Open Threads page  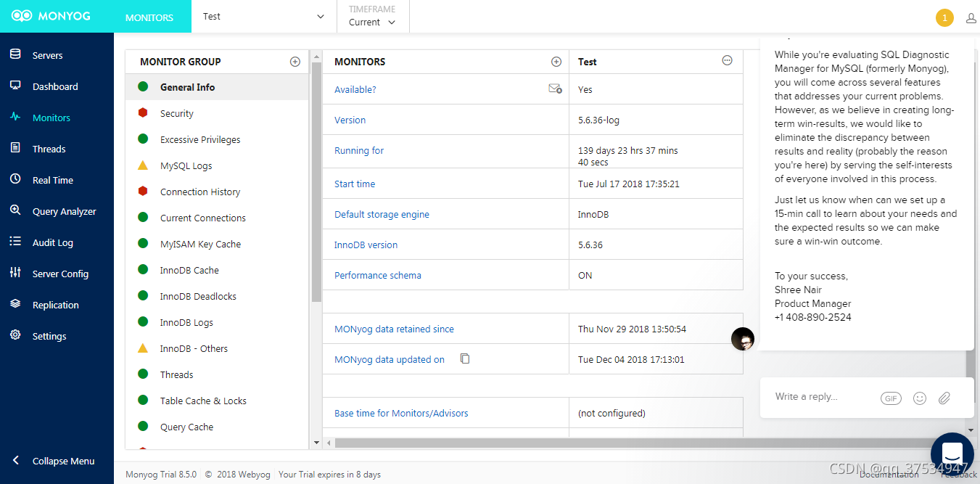(x=49, y=149)
